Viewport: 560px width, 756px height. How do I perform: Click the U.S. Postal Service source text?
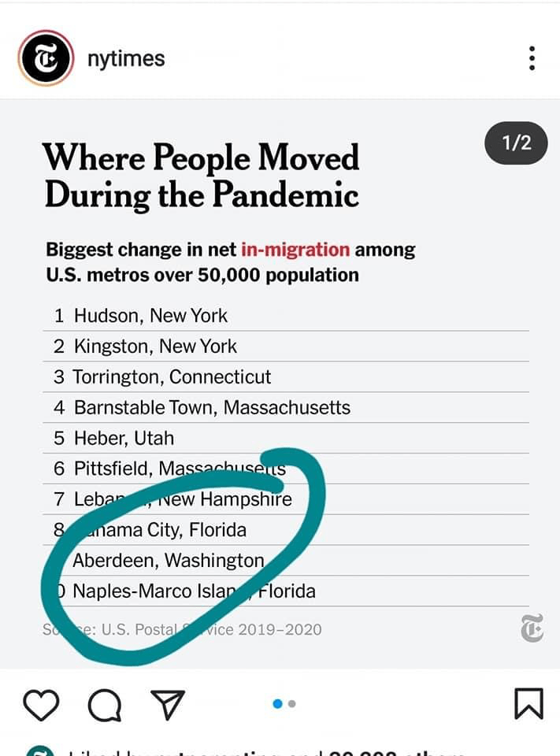coord(205,629)
